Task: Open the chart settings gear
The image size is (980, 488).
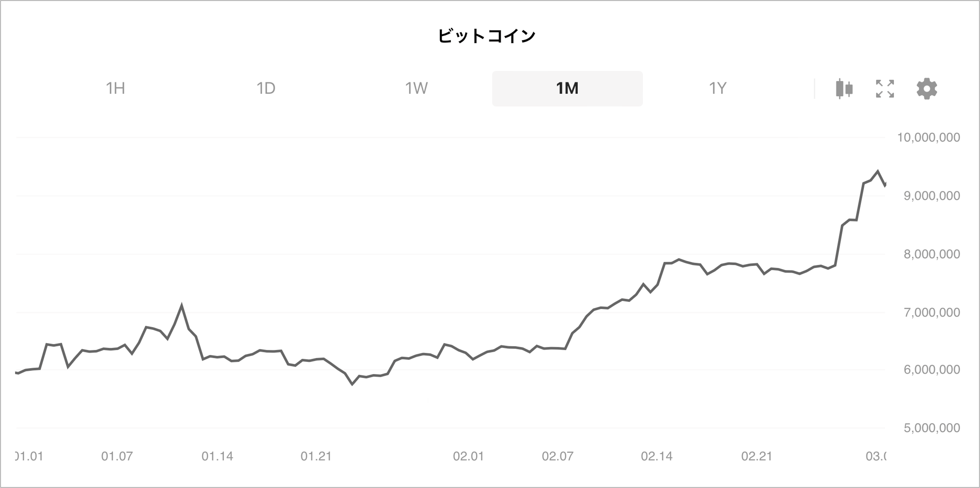Action: pos(927,89)
